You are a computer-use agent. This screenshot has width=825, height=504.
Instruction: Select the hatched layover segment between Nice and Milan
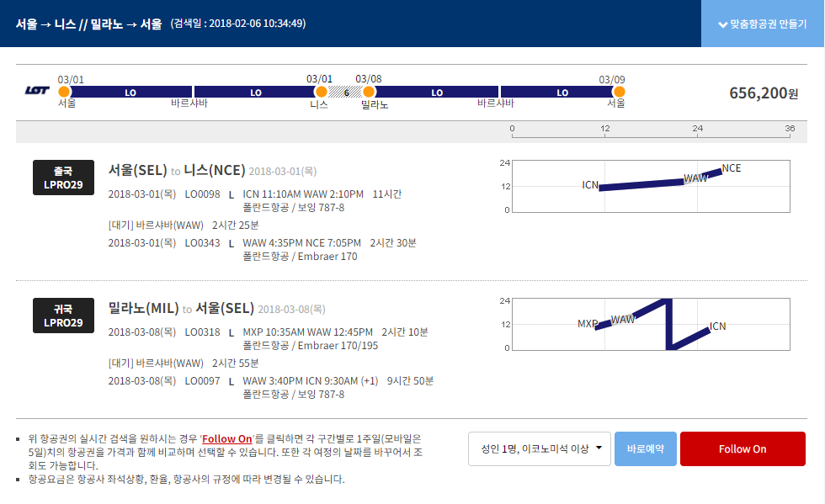(x=345, y=92)
